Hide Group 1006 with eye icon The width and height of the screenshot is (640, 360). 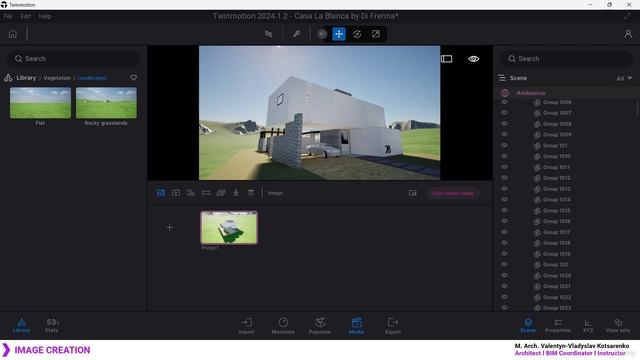[504, 102]
